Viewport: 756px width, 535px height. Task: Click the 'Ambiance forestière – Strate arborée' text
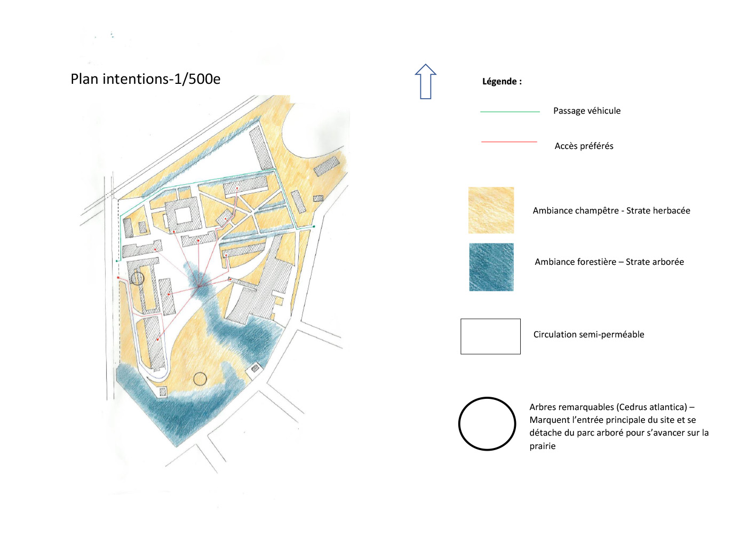pyautogui.click(x=609, y=262)
